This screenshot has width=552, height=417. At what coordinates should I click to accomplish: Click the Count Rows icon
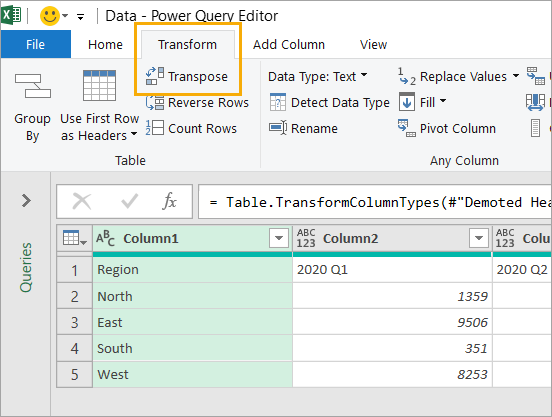click(x=155, y=128)
